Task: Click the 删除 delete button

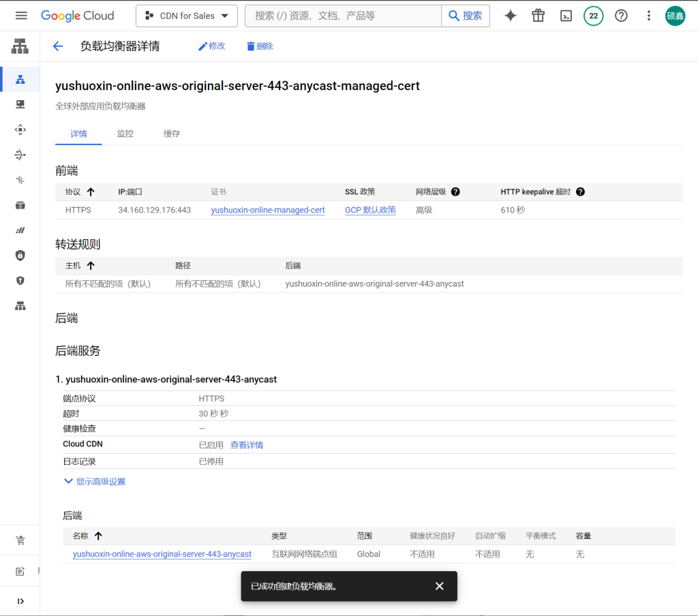Action: coord(260,46)
